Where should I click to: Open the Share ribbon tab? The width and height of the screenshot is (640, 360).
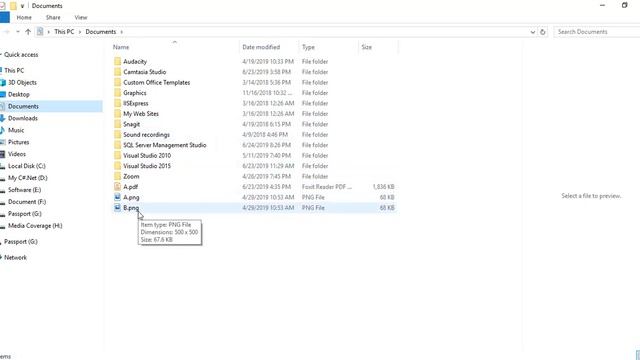point(53,18)
